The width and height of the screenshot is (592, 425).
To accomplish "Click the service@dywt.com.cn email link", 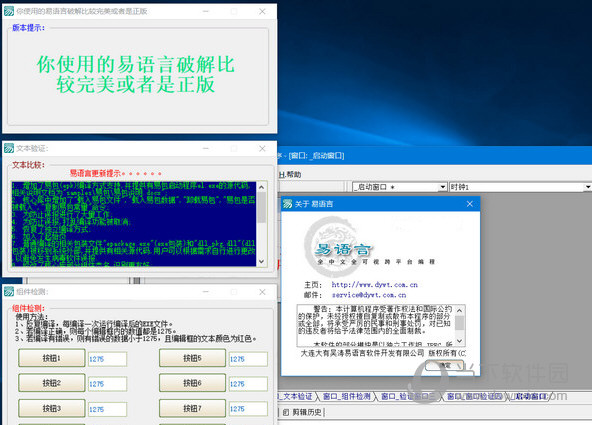I will pos(369,295).
